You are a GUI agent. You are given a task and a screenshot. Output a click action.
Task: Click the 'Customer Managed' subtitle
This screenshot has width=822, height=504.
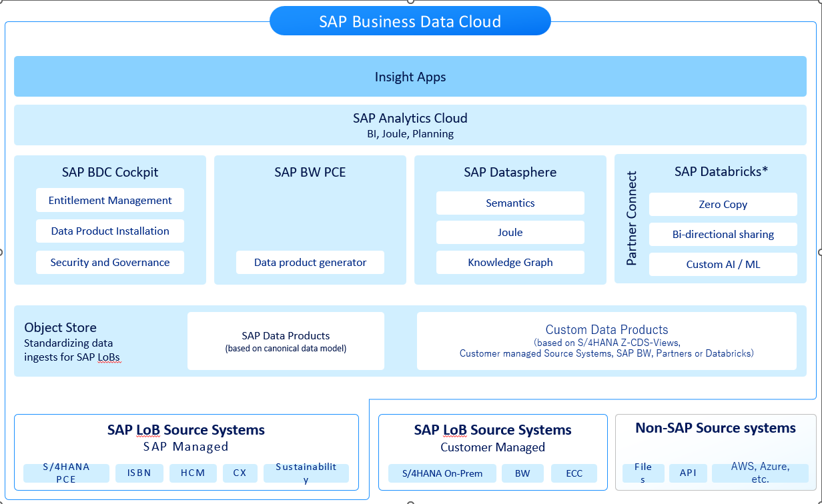pyautogui.click(x=493, y=447)
